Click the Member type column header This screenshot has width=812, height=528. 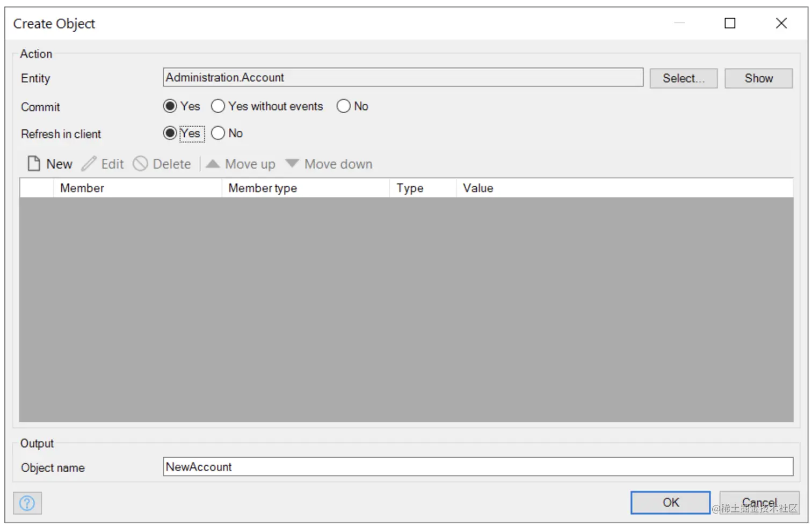click(306, 188)
